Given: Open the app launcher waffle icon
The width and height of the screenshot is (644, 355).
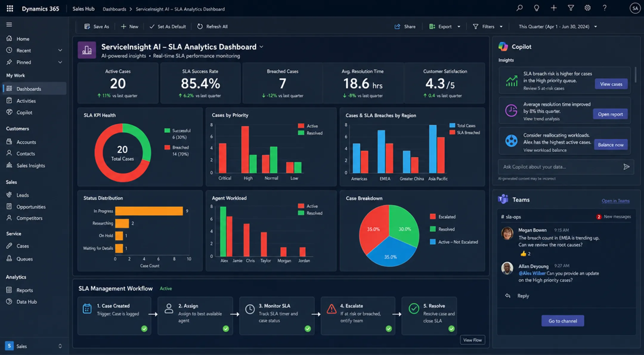Looking at the screenshot, I should (x=10, y=9).
